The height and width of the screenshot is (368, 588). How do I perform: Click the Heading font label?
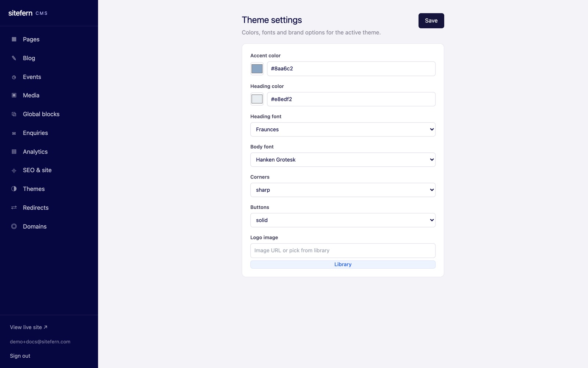[x=266, y=116]
